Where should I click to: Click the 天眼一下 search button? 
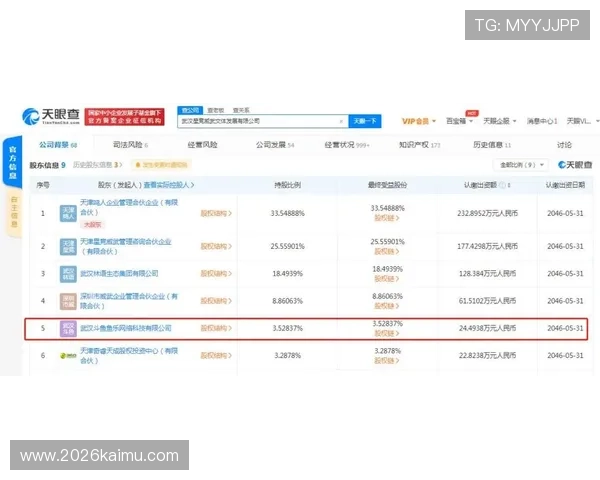(x=365, y=121)
